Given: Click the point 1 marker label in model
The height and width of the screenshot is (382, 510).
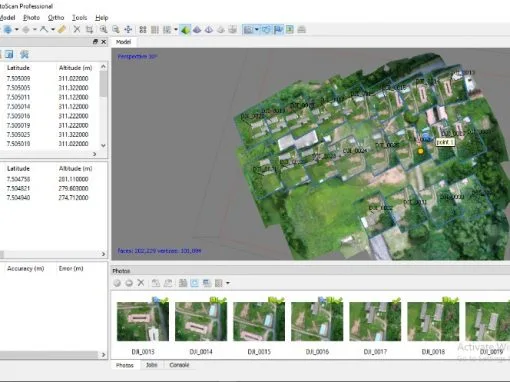Looking at the screenshot, I should [x=445, y=142].
